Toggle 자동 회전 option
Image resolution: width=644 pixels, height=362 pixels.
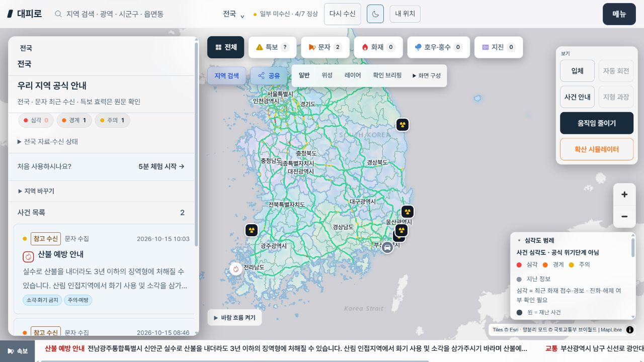(616, 71)
